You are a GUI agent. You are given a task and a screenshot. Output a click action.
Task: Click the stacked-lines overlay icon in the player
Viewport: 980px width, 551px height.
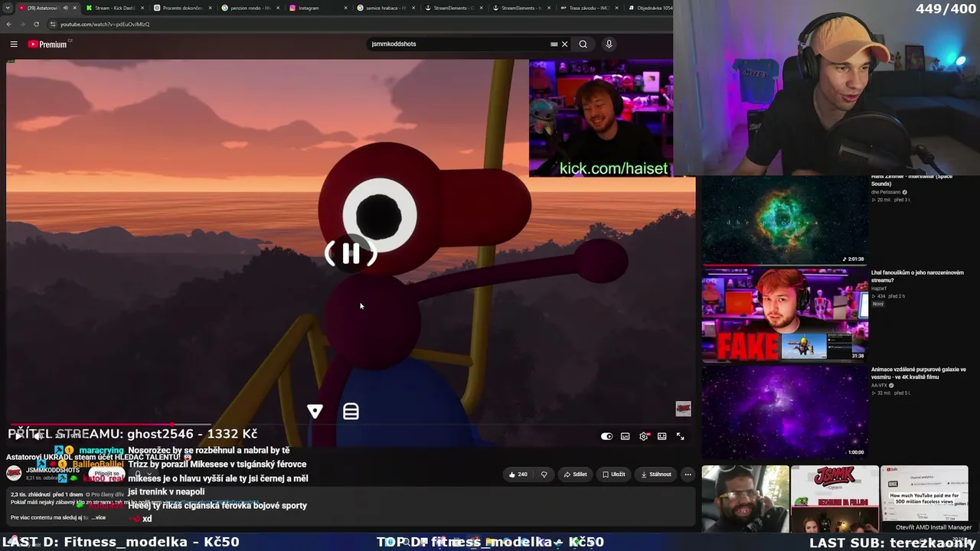point(351,412)
